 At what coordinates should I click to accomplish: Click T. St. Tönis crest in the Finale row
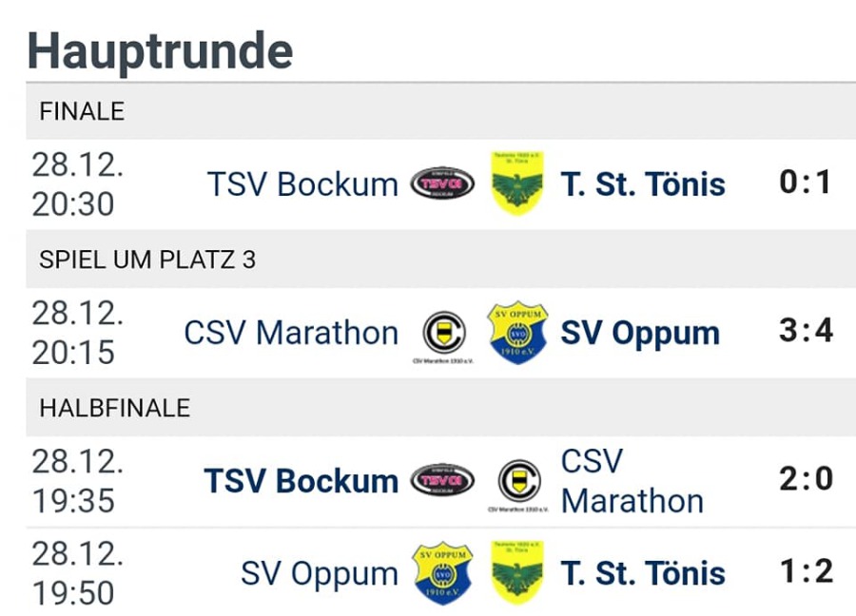tap(517, 183)
